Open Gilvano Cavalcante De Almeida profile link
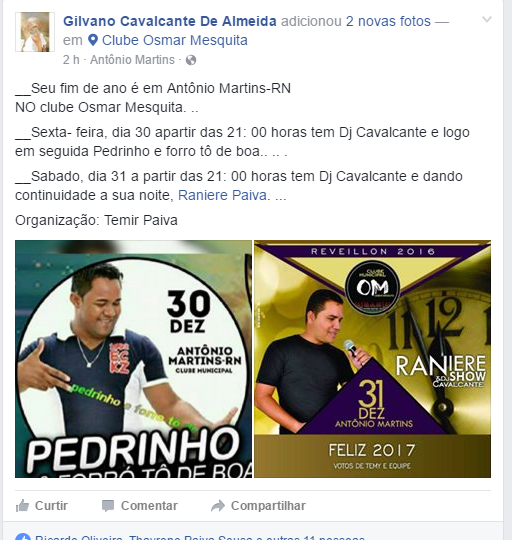 click(170, 21)
